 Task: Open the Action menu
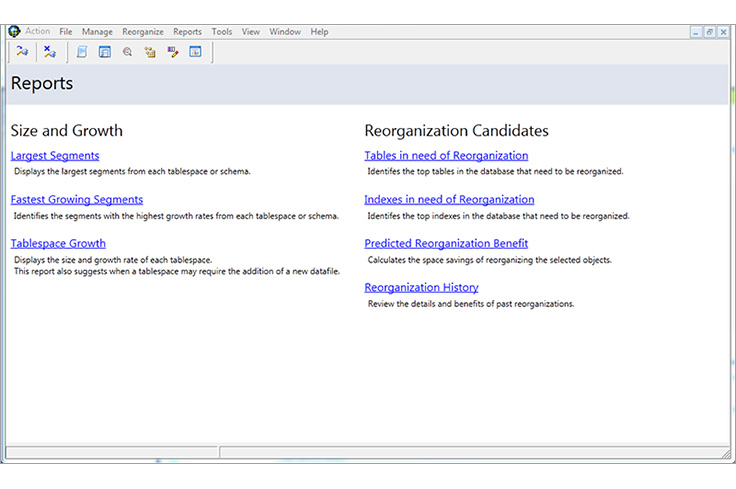tap(38, 31)
